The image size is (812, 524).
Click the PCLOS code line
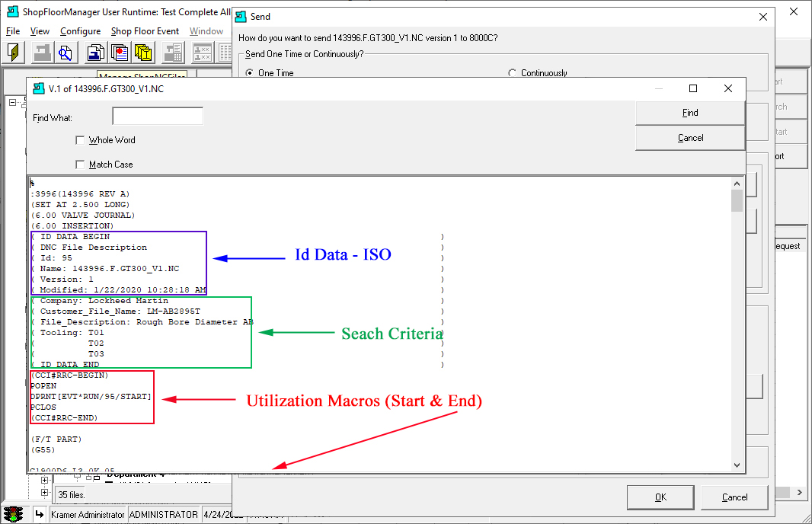click(x=43, y=407)
